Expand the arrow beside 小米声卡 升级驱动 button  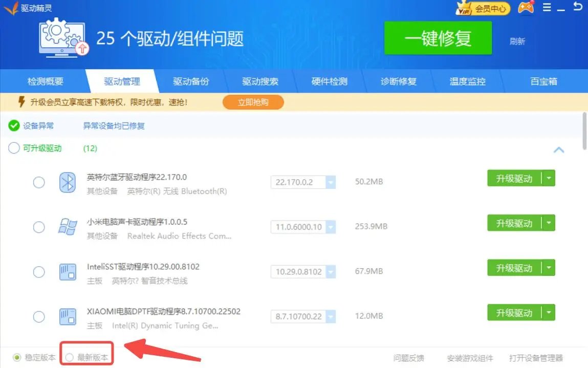pos(549,223)
